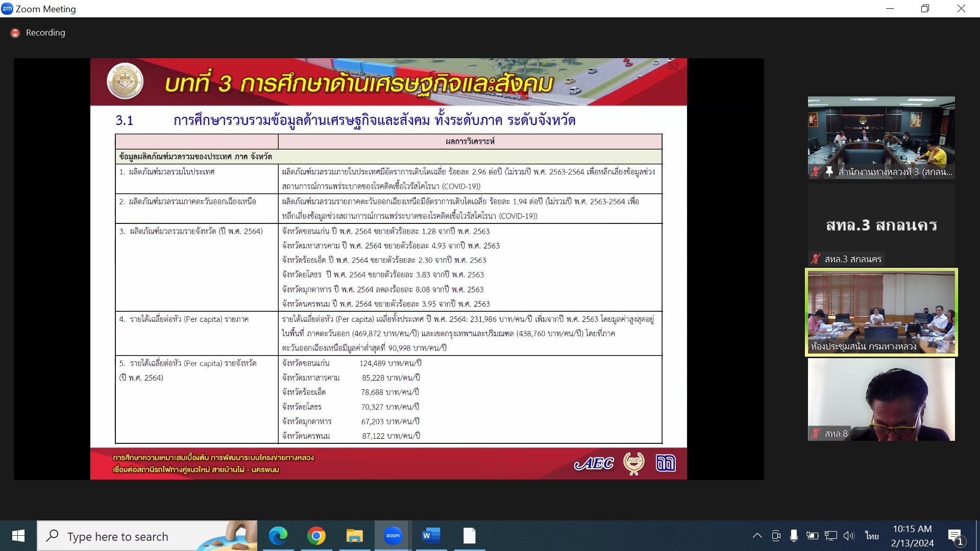Open Microsoft Word from the taskbar

click(431, 536)
